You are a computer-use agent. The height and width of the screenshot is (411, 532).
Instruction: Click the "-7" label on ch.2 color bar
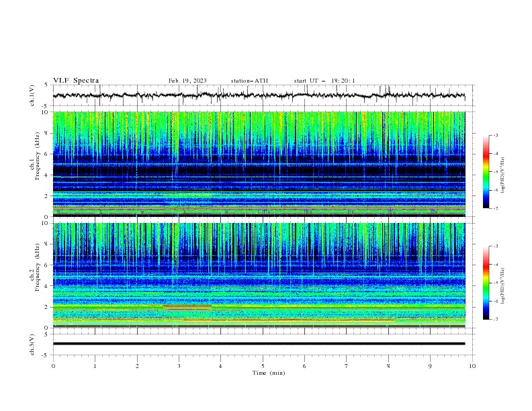click(495, 319)
